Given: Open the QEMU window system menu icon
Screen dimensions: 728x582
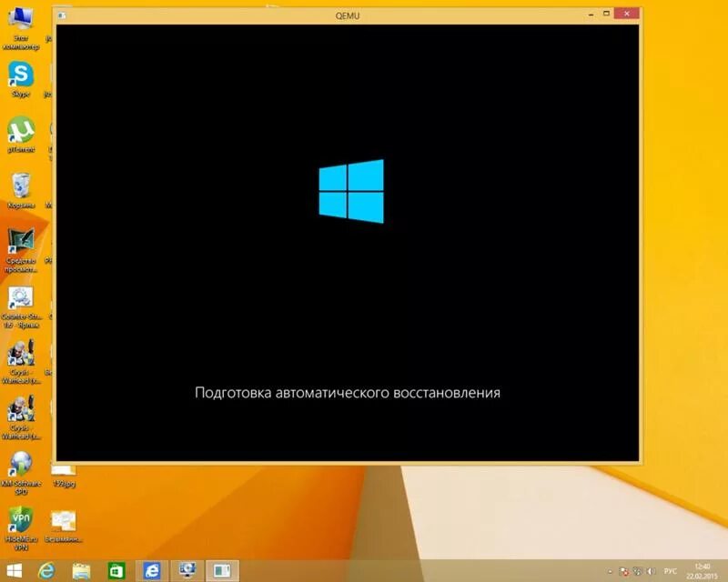Looking at the screenshot, I should pyautogui.click(x=62, y=15).
